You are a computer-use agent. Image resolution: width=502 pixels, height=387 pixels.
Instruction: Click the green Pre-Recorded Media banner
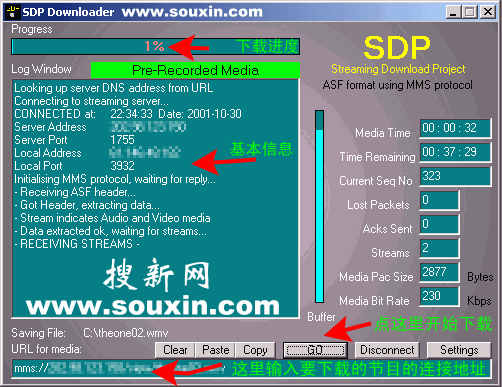coord(195,70)
